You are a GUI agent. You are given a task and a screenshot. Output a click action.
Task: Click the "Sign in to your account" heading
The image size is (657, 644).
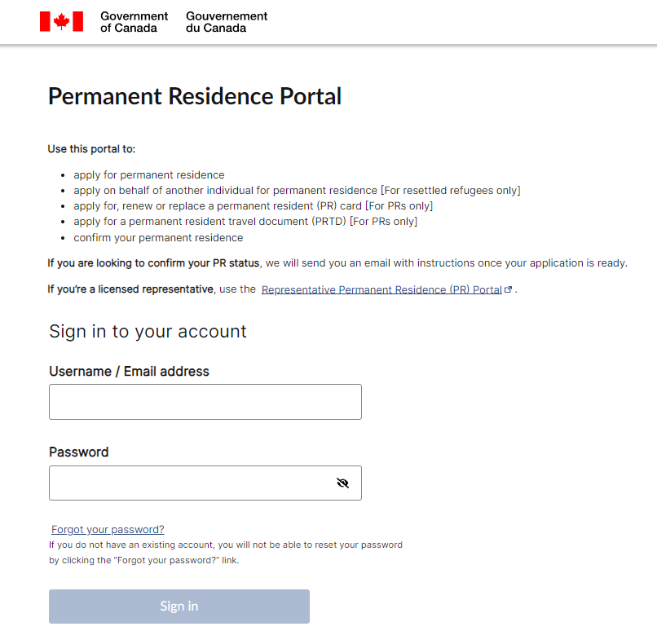point(148,332)
